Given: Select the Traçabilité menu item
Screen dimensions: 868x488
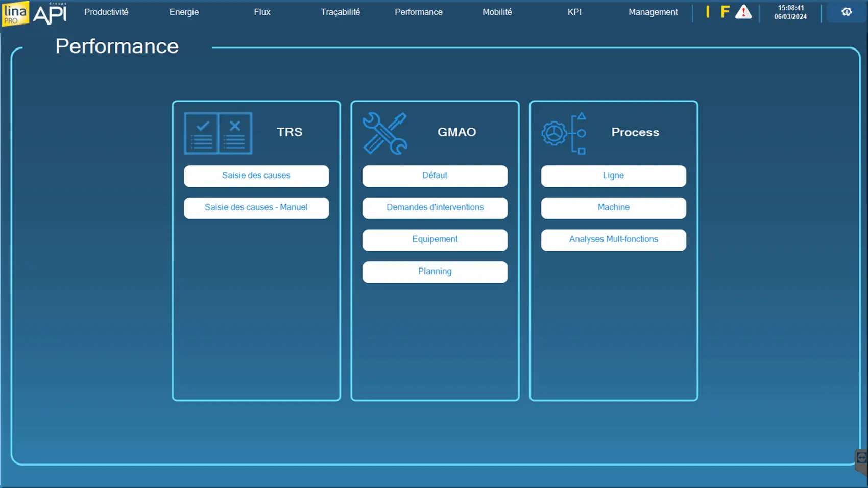Looking at the screenshot, I should tap(340, 12).
